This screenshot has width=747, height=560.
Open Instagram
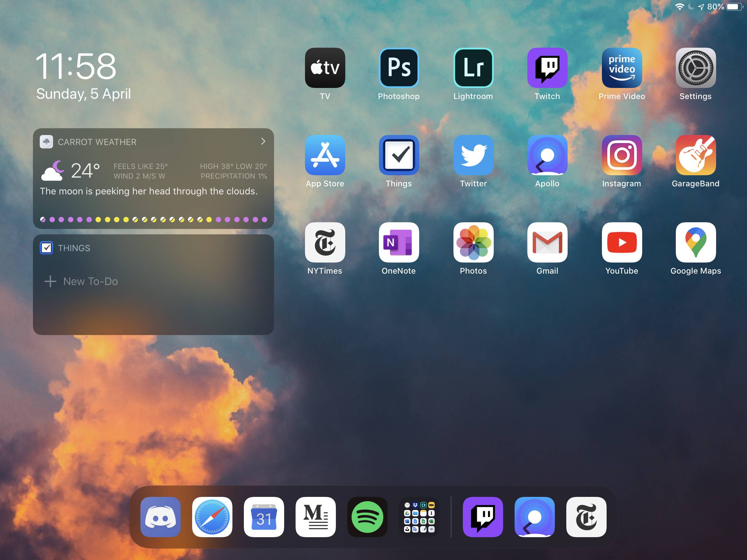point(621,155)
